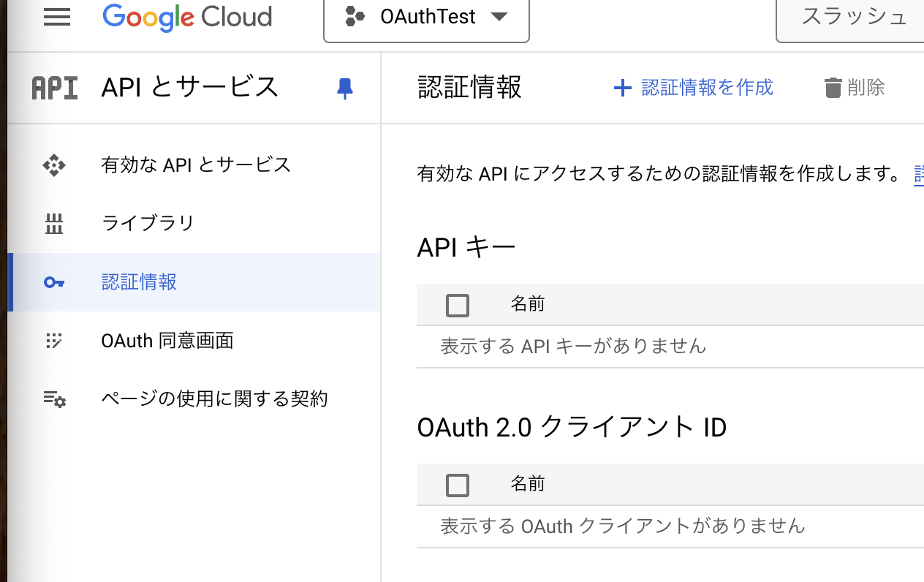Select all rows in the API キー table
Image resolution: width=924 pixels, height=582 pixels.
(457, 305)
